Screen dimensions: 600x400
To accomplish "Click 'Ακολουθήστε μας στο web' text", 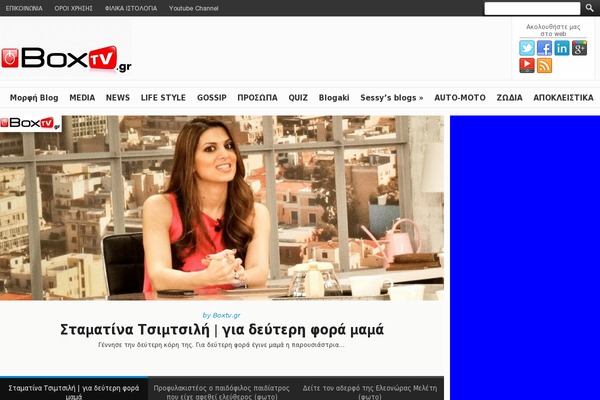I will (x=553, y=30).
